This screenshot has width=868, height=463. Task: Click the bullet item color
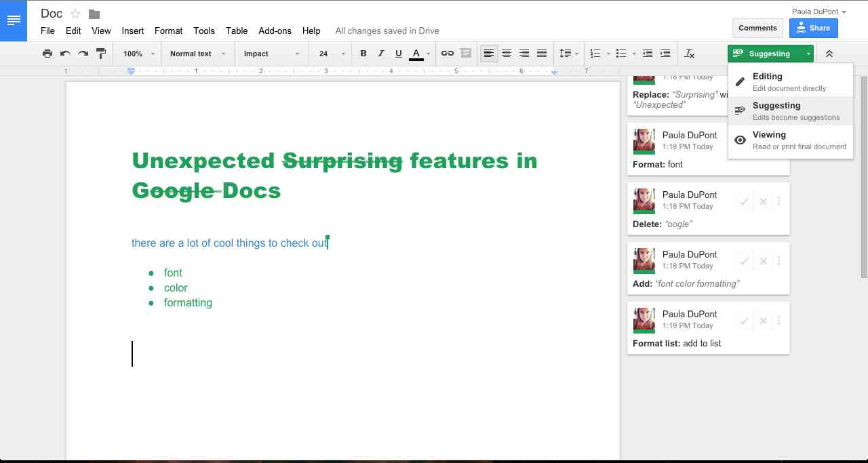pos(176,287)
